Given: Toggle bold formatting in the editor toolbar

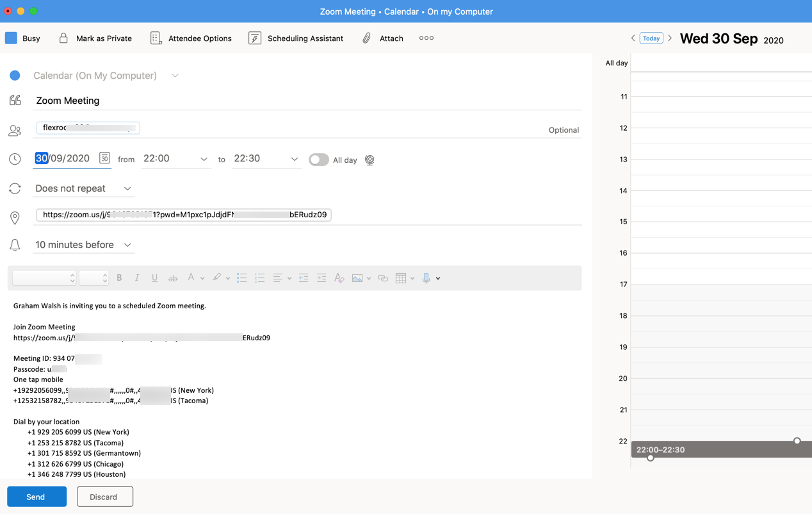Looking at the screenshot, I should pyautogui.click(x=119, y=278).
